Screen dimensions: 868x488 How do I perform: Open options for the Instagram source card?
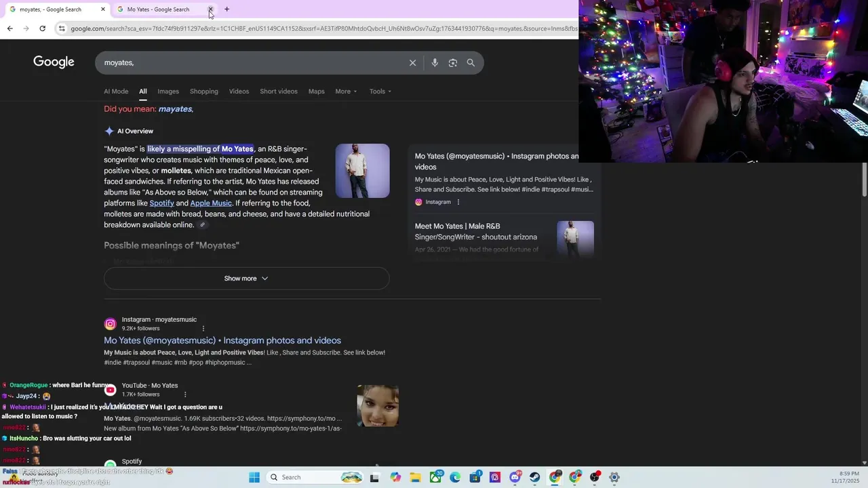[x=458, y=202]
